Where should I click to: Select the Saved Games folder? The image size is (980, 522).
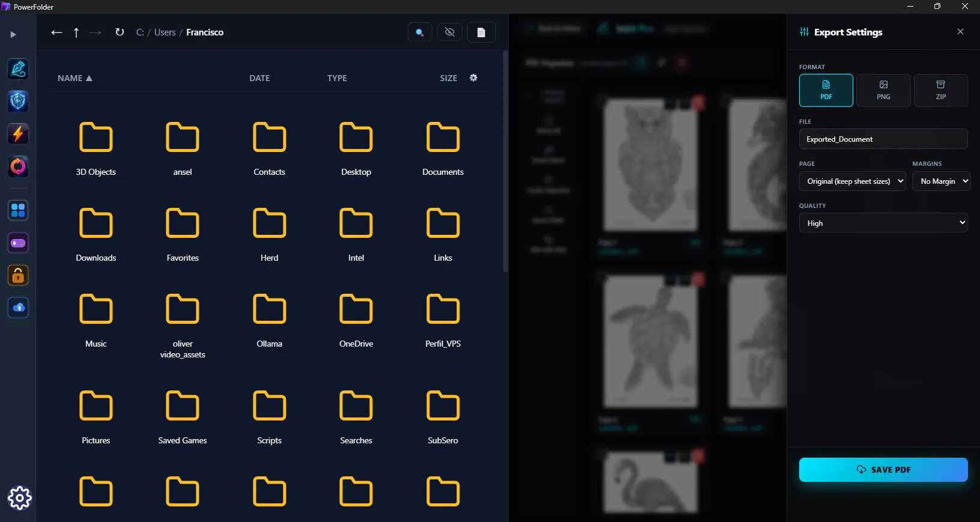(x=183, y=417)
